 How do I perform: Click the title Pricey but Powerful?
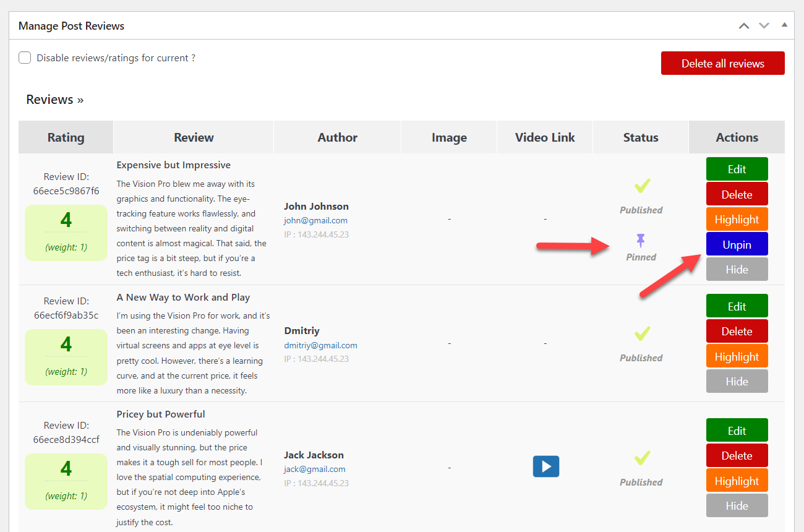pyautogui.click(x=161, y=414)
